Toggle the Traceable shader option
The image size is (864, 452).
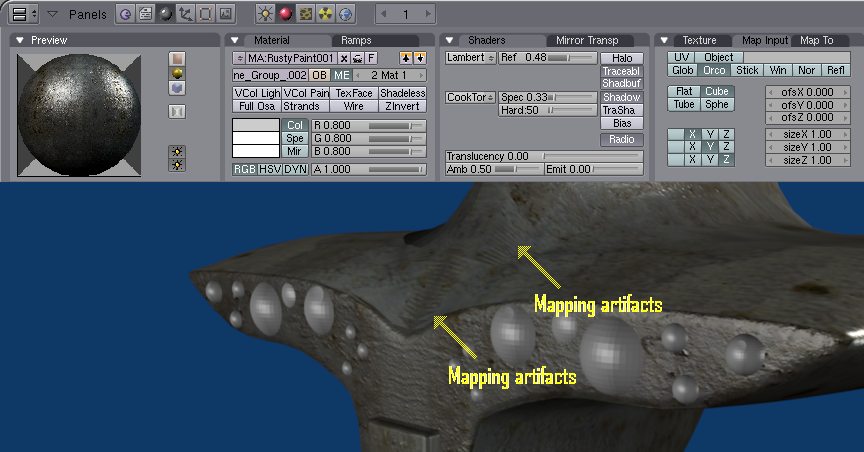click(x=621, y=72)
